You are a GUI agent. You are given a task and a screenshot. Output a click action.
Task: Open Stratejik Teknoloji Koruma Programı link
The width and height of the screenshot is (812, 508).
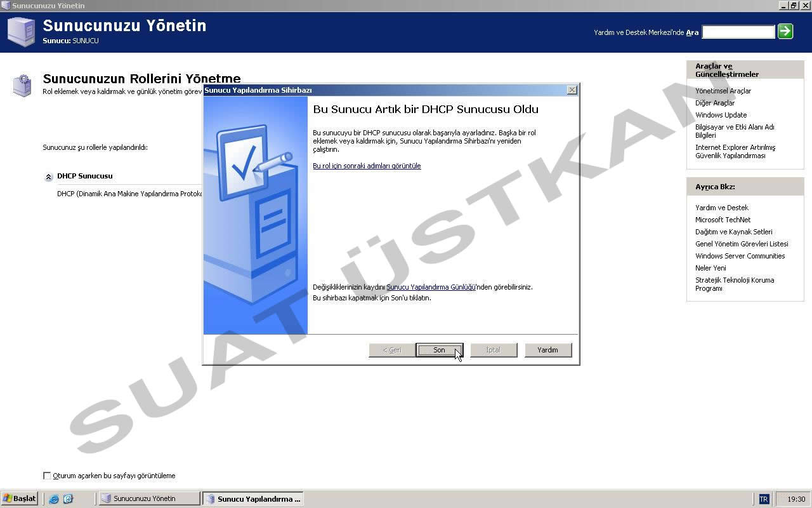click(735, 284)
